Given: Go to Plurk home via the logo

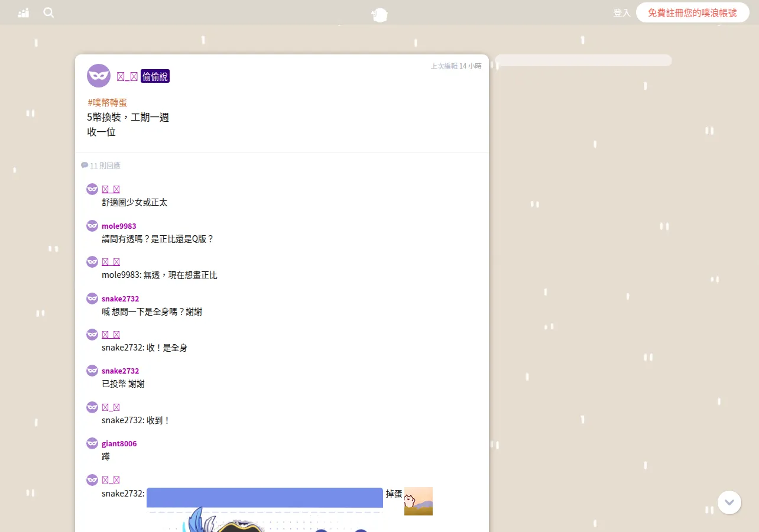Looking at the screenshot, I should [x=379, y=15].
